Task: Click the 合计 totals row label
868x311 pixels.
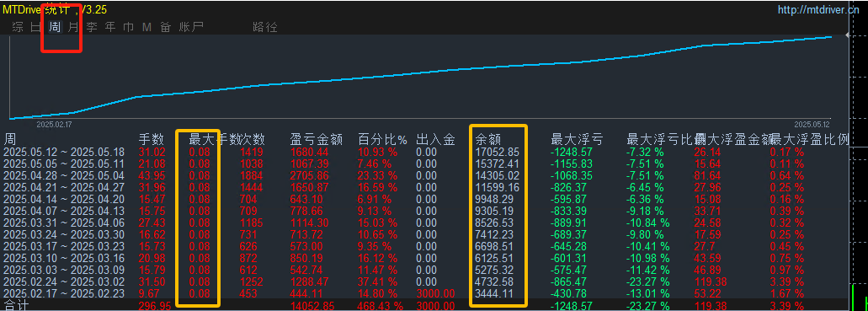Action: pyautogui.click(x=16, y=305)
